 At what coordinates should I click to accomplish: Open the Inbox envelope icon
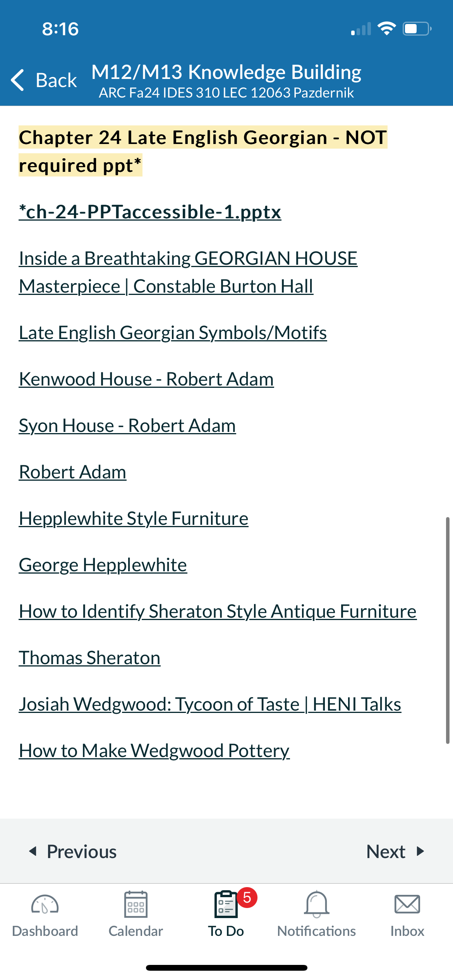[407, 905]
